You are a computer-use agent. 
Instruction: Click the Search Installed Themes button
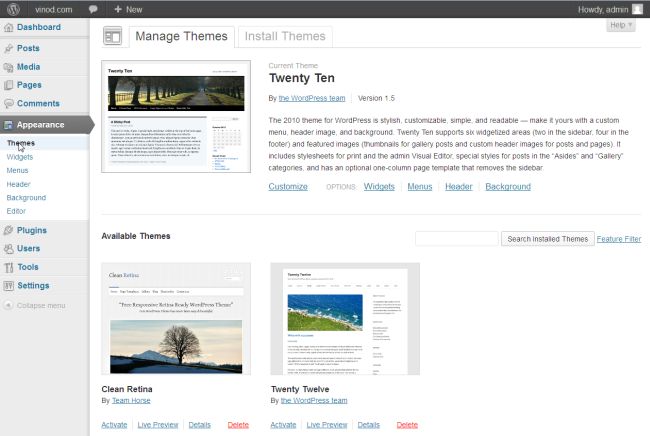(548, 239)
